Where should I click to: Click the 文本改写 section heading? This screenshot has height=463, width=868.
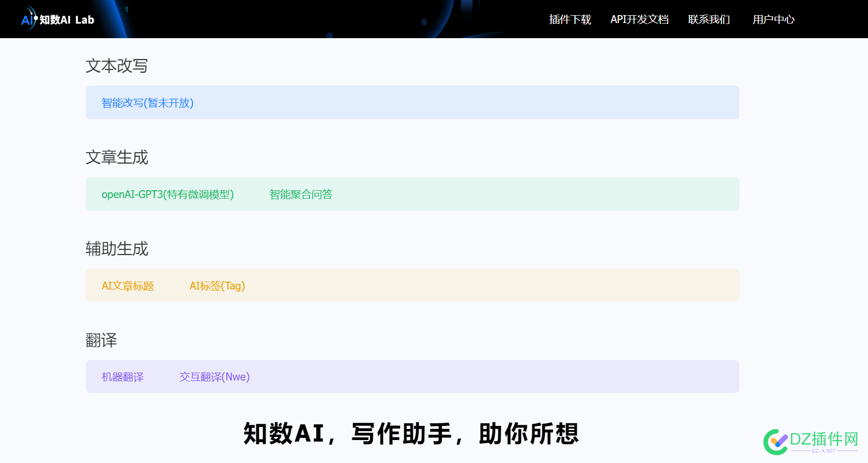(117, 66)
